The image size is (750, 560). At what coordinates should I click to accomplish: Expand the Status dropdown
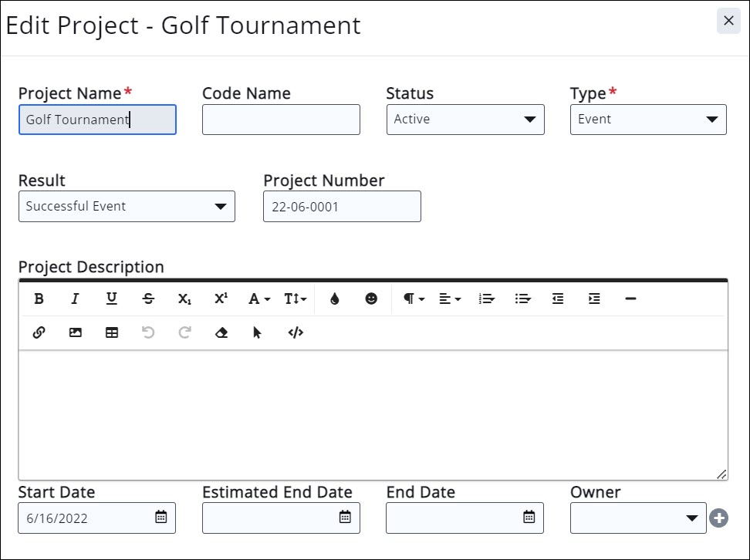tap(465, 120)
